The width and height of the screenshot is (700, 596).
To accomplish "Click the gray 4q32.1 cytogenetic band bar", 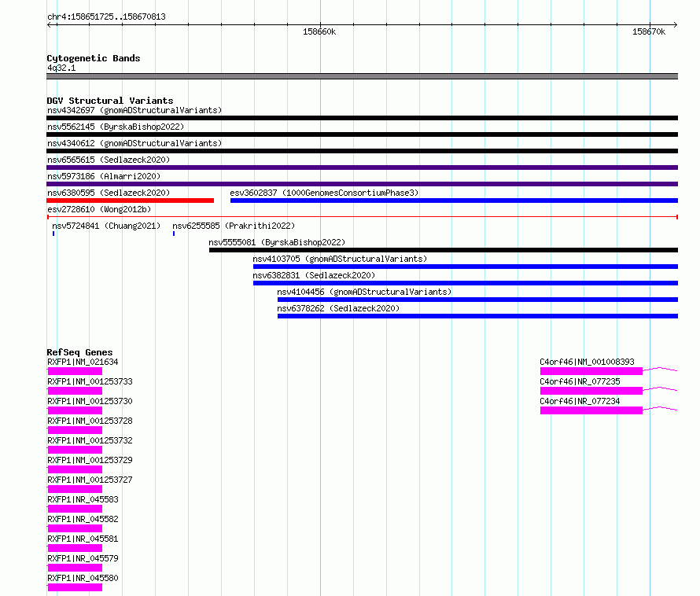I will tap(362, 76).
